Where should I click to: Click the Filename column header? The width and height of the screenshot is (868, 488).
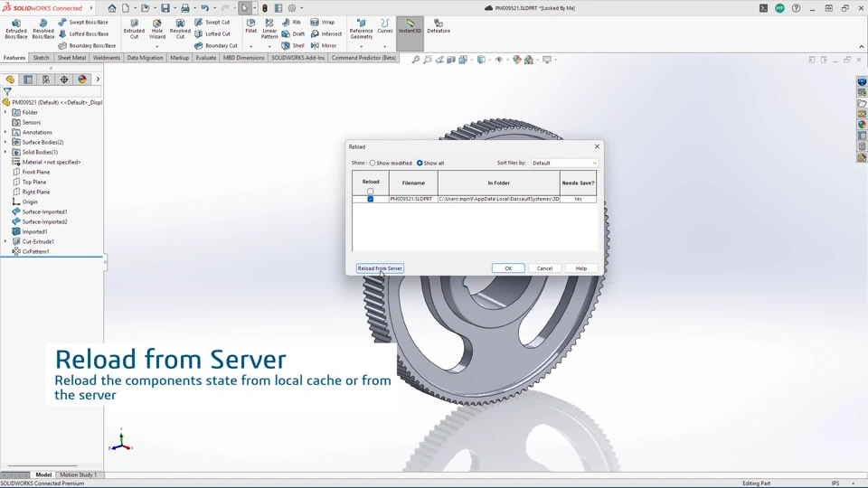tap(413, 183)
